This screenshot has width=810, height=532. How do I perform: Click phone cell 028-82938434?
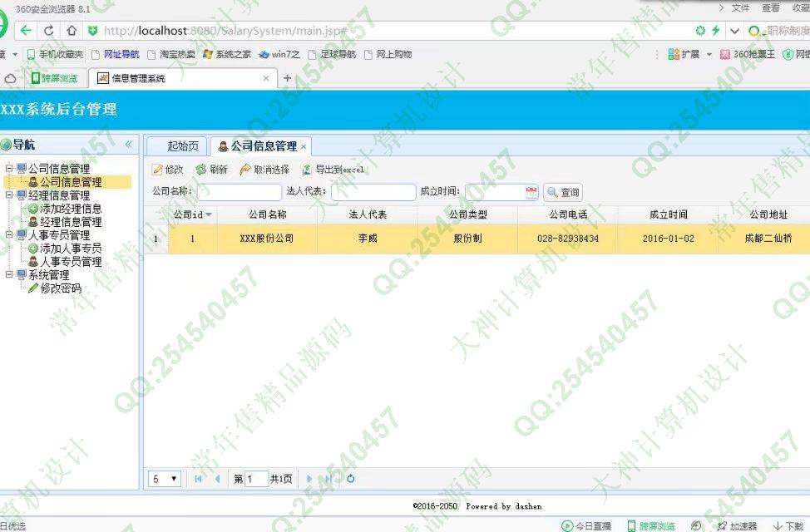(x=568, y=239)
